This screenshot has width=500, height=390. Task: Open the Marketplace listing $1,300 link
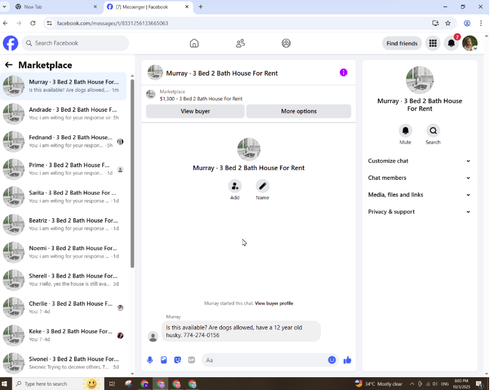[x=201, y=99]
